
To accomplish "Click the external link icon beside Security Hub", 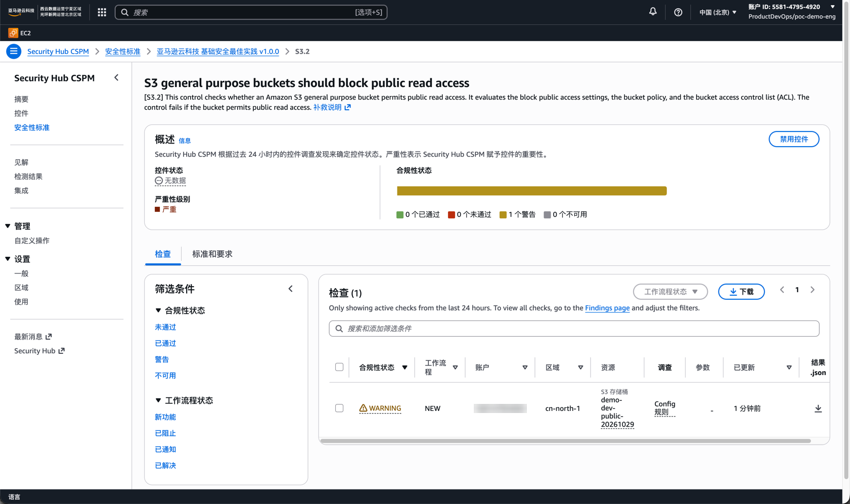I will [x=62, y=350].
